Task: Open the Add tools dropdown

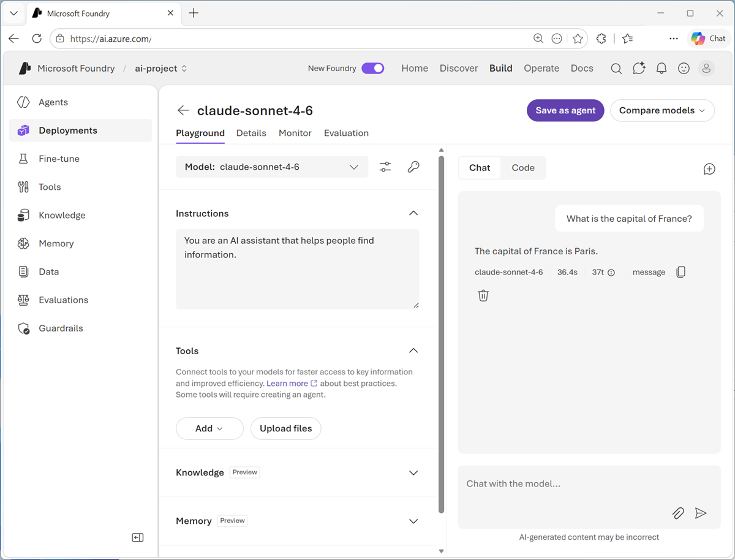Action: click(x=209, y=428)
